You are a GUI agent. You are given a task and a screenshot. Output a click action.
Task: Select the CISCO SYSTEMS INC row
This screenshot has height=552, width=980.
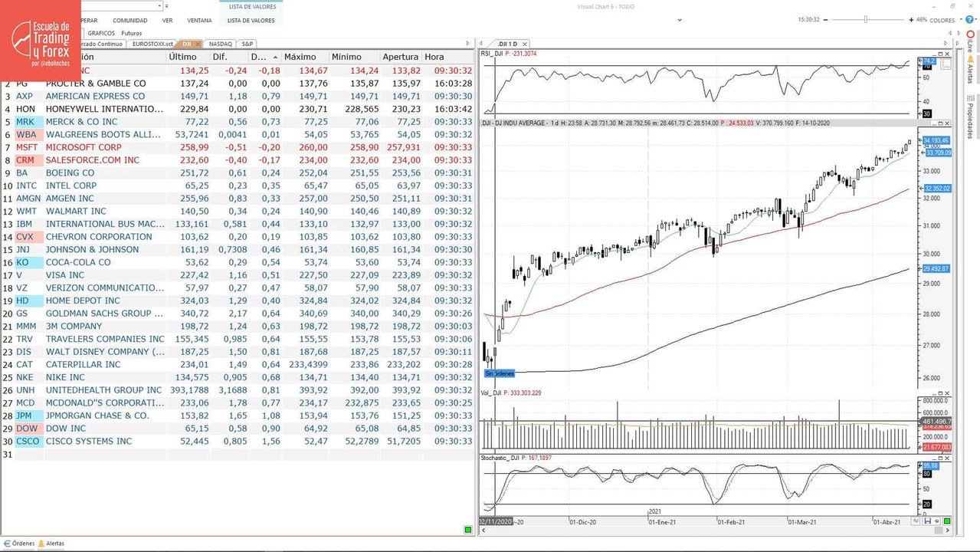coord(237,441)
